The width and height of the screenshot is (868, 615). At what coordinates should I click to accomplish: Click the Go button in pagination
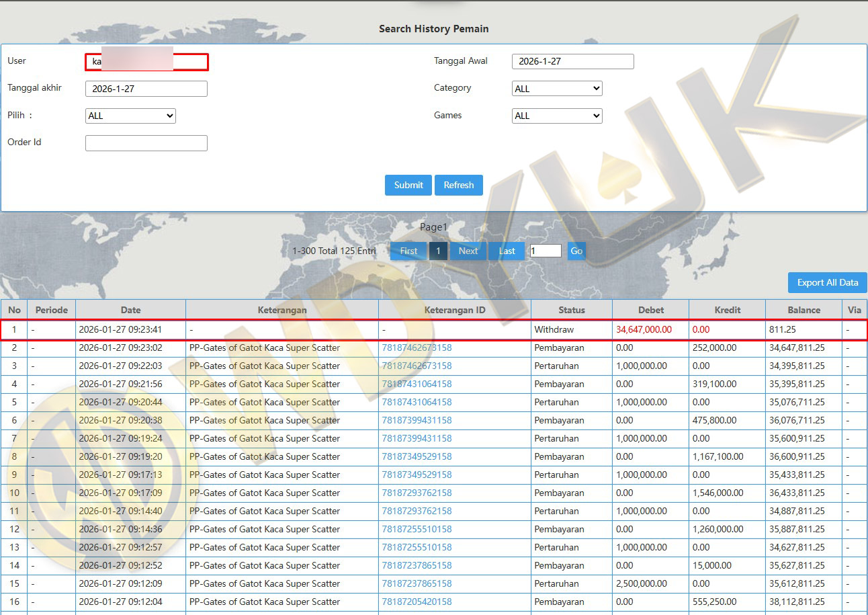(576, 251)
